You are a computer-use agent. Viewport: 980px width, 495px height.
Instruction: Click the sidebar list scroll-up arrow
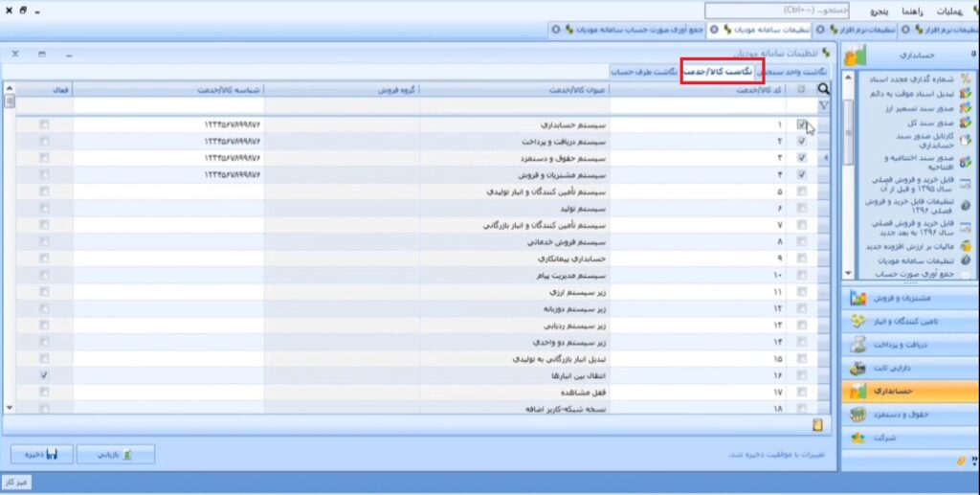click(848, 78)
